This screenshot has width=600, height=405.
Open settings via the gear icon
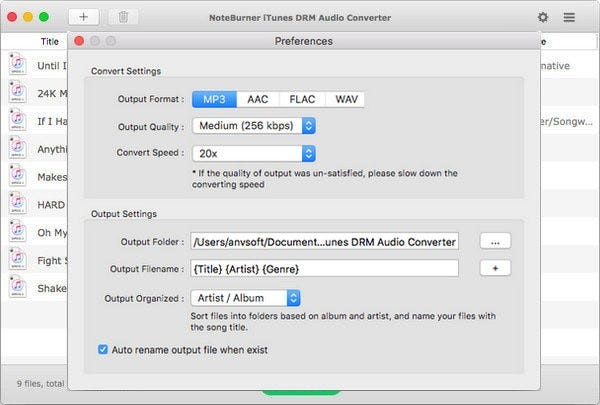(x=543, y=17)
